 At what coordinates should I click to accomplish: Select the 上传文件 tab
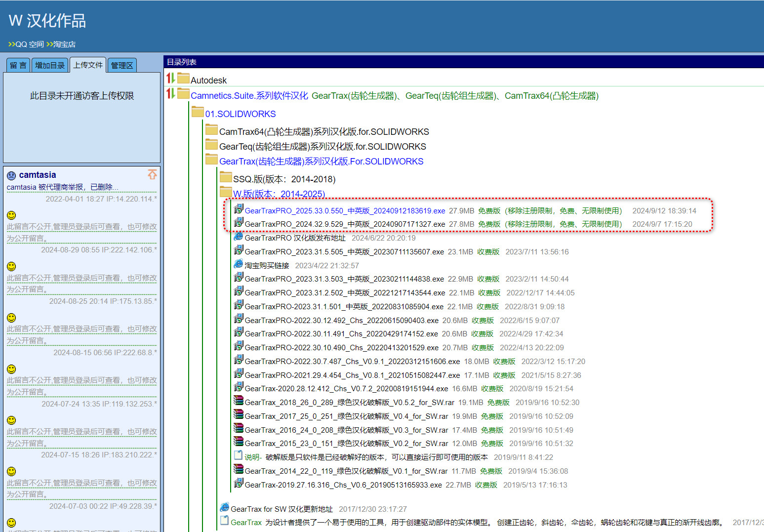click(x=88, y=65)
